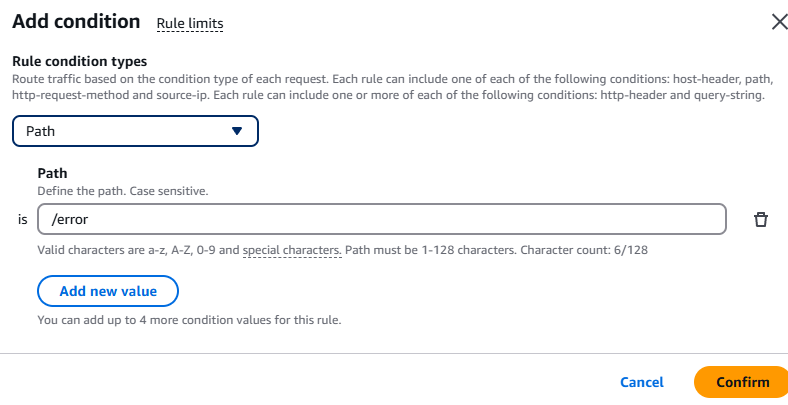Confirm the new condition

[742, 382]
